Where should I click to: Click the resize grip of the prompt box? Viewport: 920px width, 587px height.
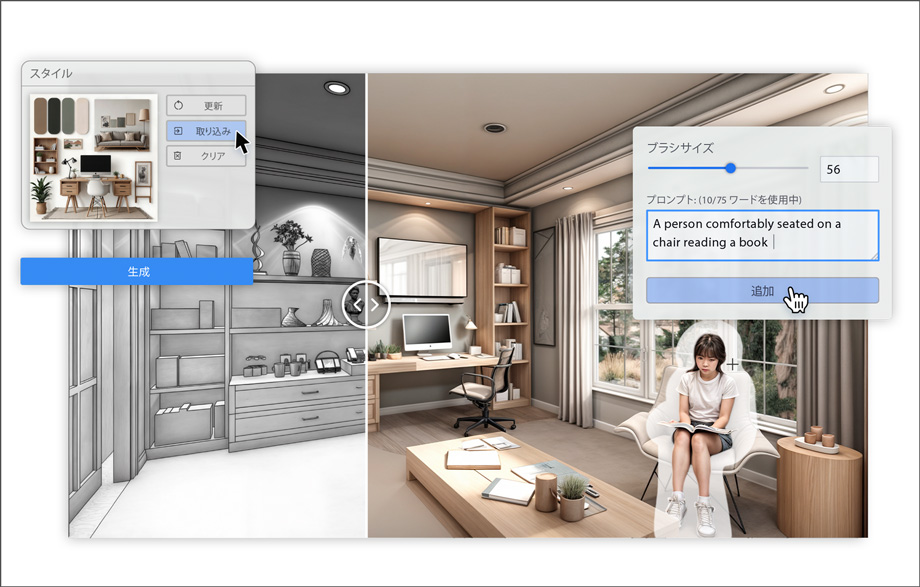873,256
